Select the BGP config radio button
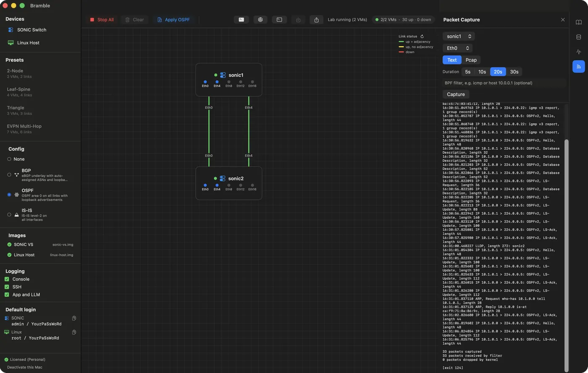The height and width of the screenshot is (373, 588). pyautogui.click(x=9, y=175)
